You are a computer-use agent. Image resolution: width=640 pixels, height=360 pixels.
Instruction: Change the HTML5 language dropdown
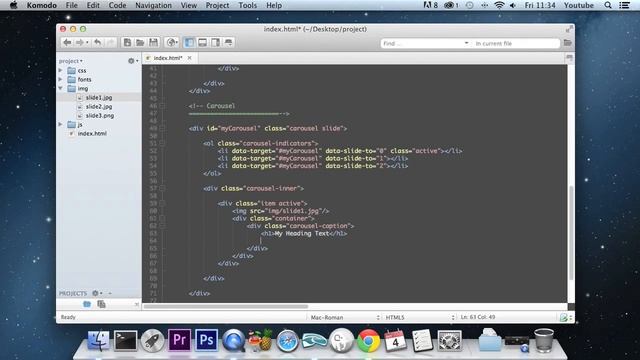click(x=420, y=317)
